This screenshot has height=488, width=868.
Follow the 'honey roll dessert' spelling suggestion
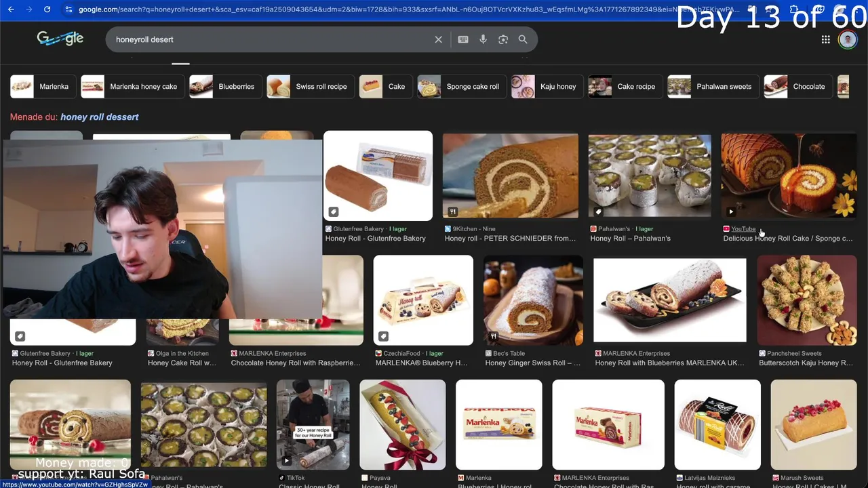pyautogui.click(x=99, y=117)
